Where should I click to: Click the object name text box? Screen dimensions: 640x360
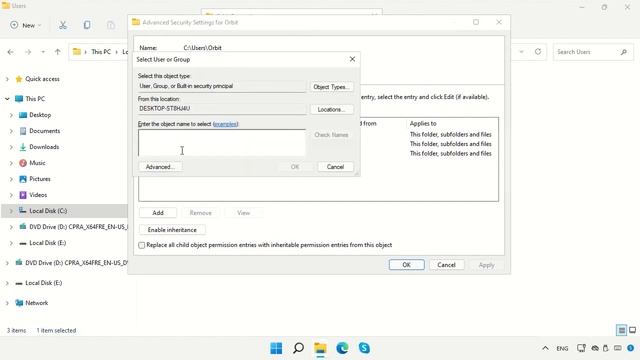click(x=222, y=142)
